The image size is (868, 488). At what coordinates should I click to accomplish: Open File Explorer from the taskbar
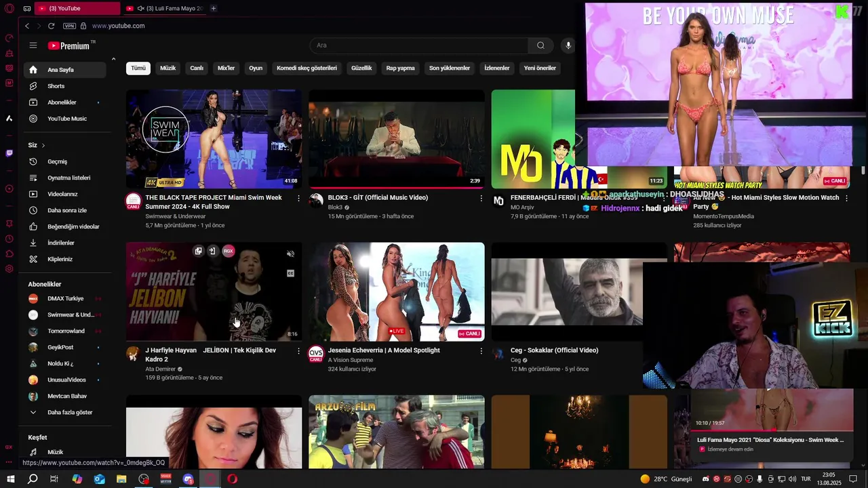[121, 479]
